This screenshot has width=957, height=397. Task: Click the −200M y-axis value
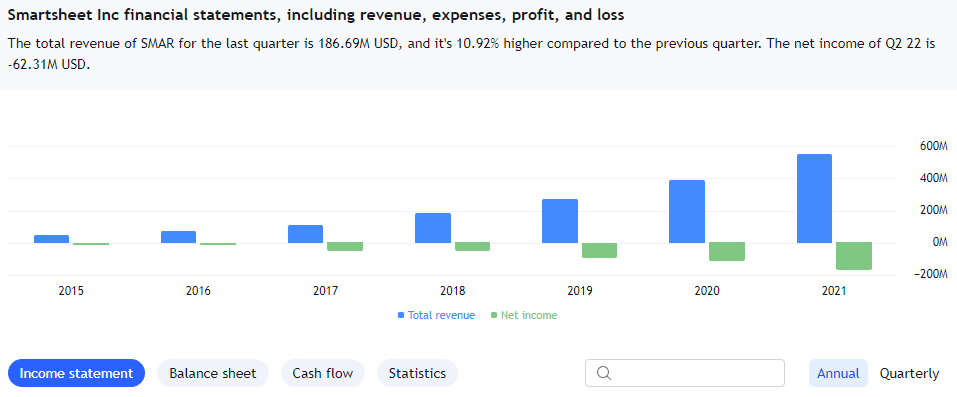click(931, 274)
